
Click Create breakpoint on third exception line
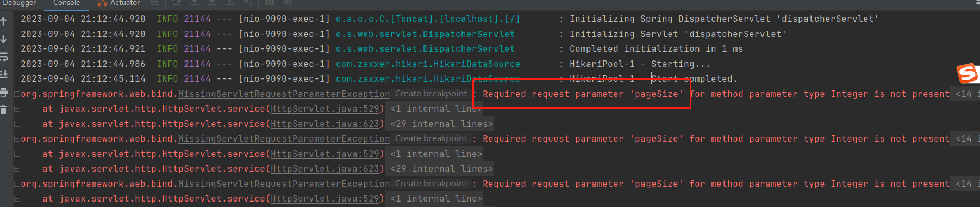coord(431,184)
